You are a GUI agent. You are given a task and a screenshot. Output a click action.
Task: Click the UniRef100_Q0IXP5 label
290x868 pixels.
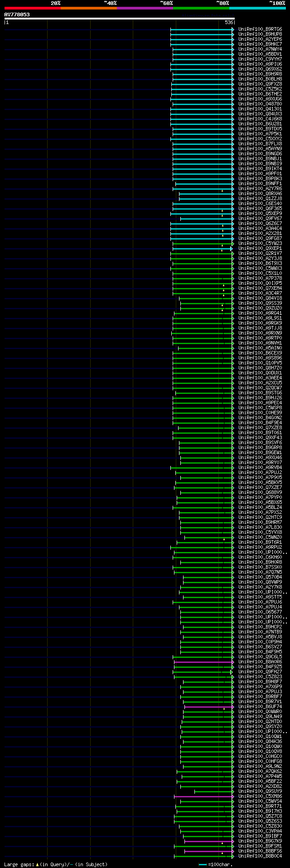click(260, 283)
